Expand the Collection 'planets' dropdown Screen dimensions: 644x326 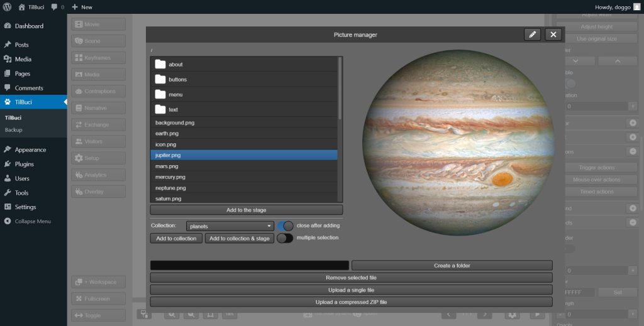click(x=230, y=225)
